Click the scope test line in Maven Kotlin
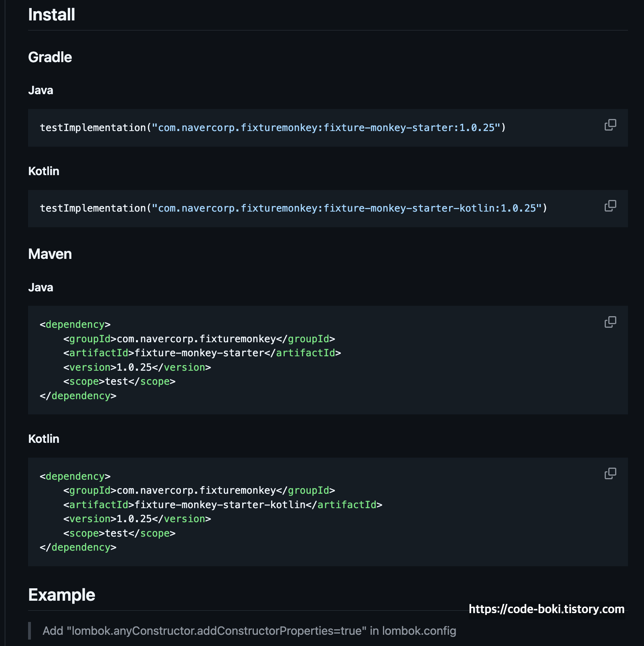Viewport: 644px width, 646px height. click(119, 533)
